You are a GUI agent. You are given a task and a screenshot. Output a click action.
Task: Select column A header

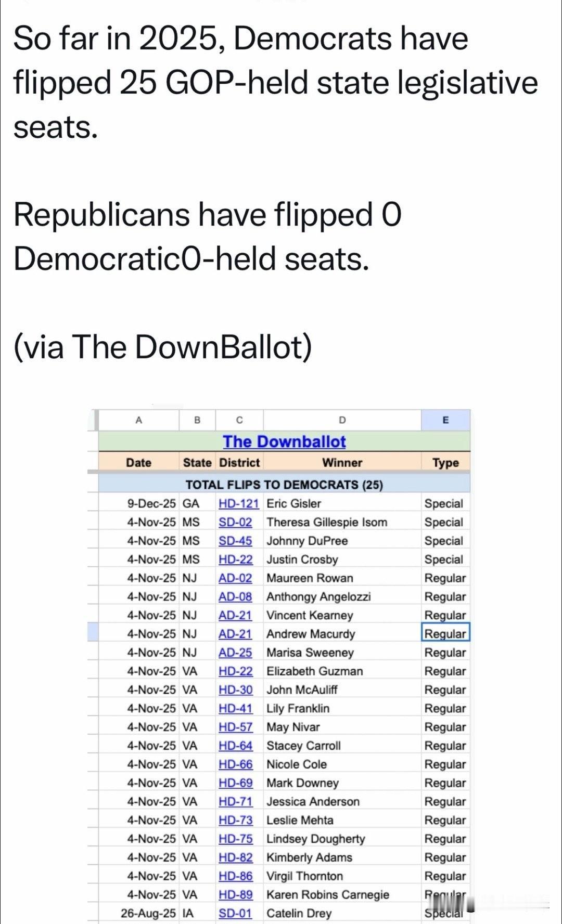[138, 420]
